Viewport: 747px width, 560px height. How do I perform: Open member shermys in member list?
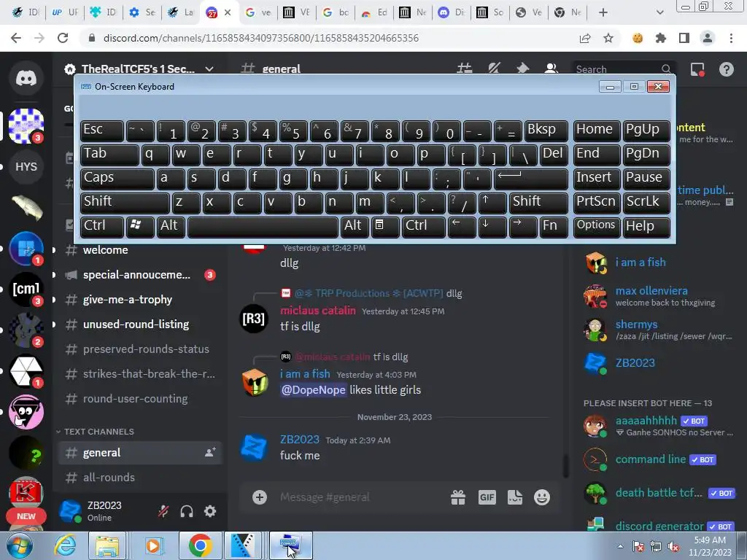click(659, 330)
